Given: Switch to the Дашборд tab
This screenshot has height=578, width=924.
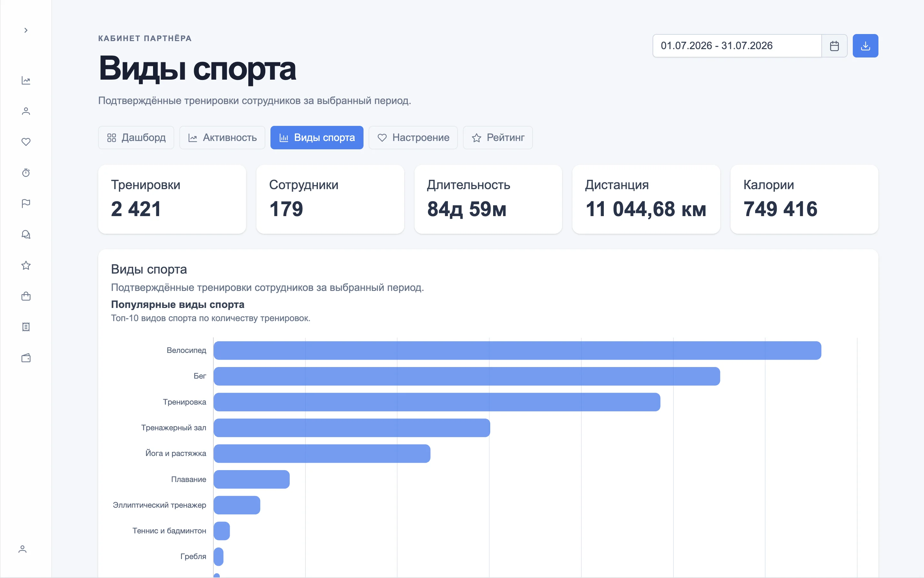Looking at the screenshot, I should [136, 138].
